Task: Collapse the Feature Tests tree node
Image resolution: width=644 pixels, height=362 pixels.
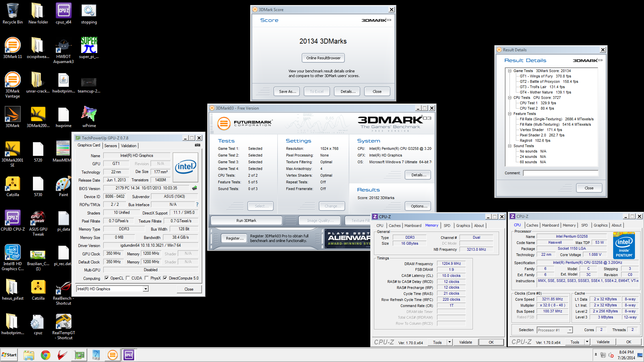Action: click(x=510, y=114)
